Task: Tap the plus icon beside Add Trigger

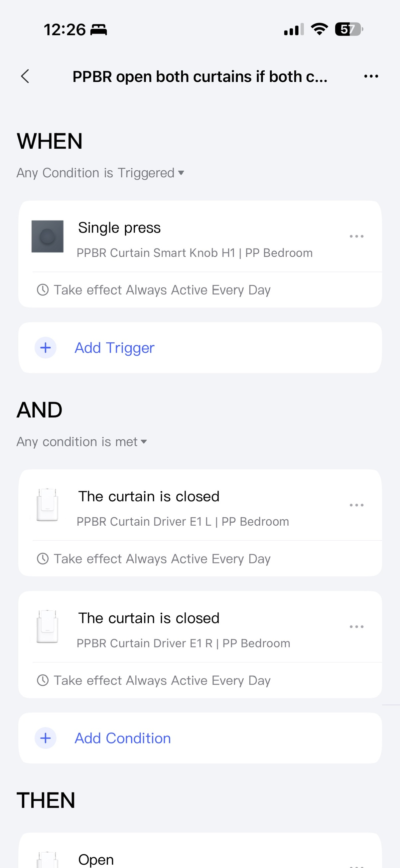Action: pos(46,348)
